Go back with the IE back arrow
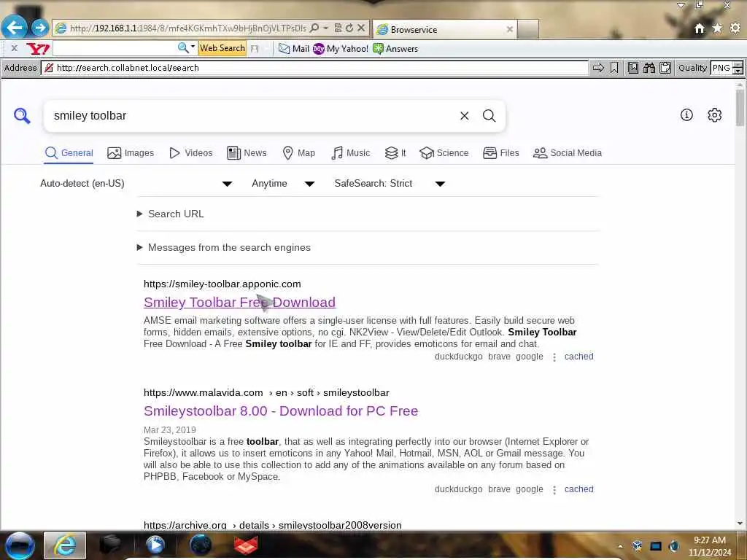Viewport: 747px width, 560px height. tap(15, 27)
